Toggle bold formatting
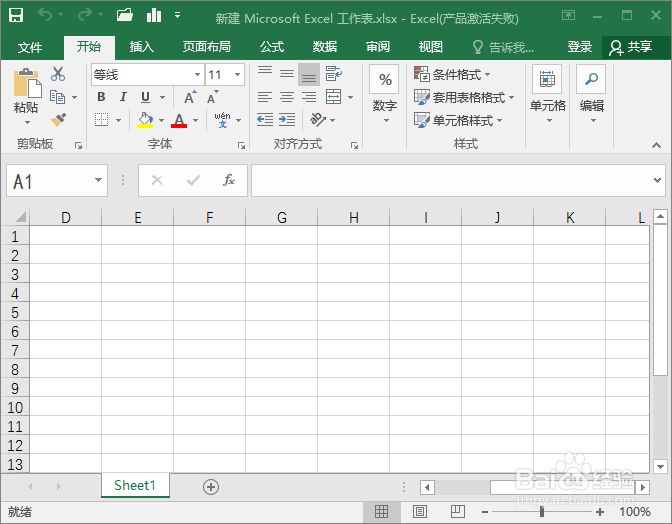Image resolution: width=672 pixels, height=524 pixels. (101, 97)
